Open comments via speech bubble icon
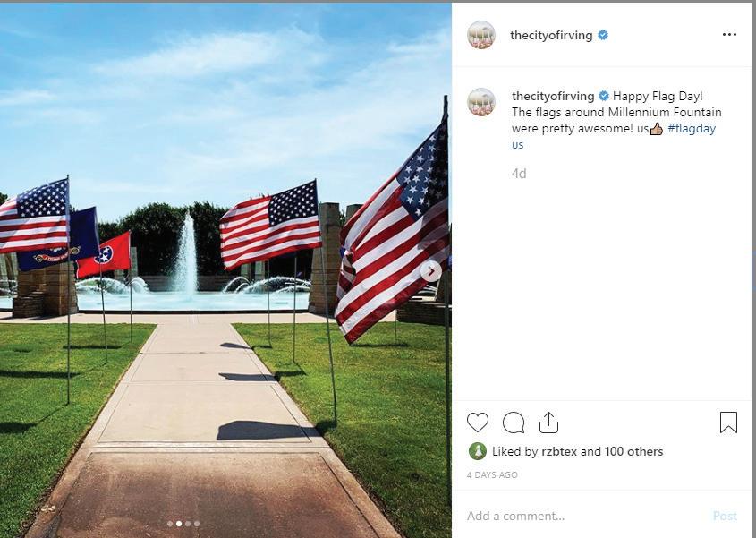The width and height of the screenshot is (756, 538). [x=513, y=423]
